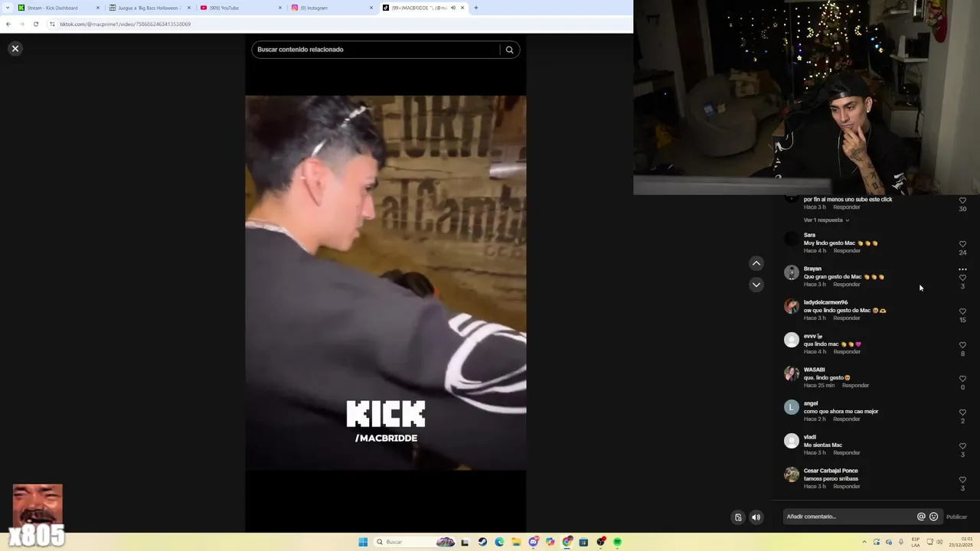The width and height of the screenshot is (980, 551).
Task: Click Responder under WASABI's comment
Action: pyautogui.click(x=855, y=386)
